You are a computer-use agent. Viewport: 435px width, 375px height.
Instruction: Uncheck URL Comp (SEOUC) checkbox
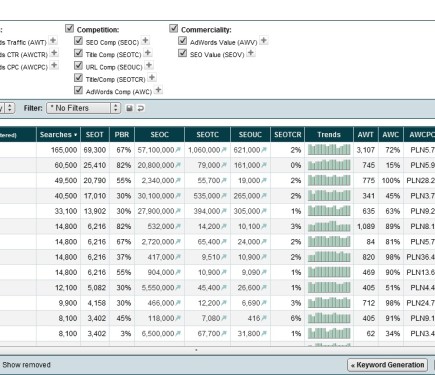78,65
